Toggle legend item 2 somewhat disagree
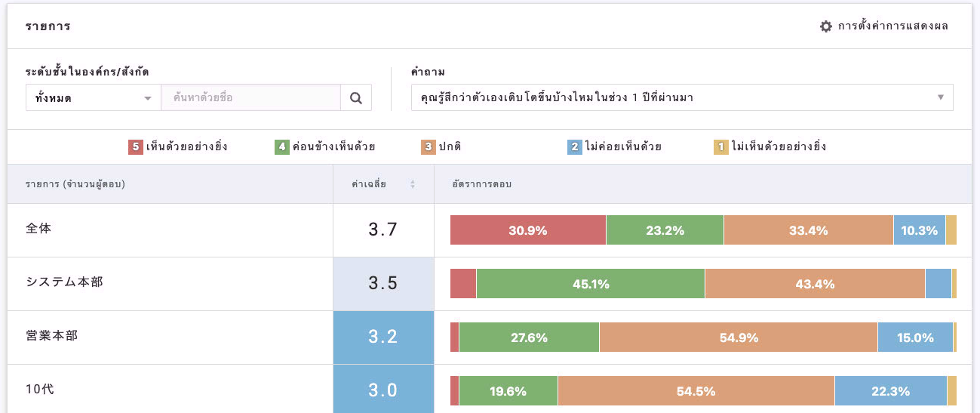Viewport: 980px width, 413px height. click(614, 147)
